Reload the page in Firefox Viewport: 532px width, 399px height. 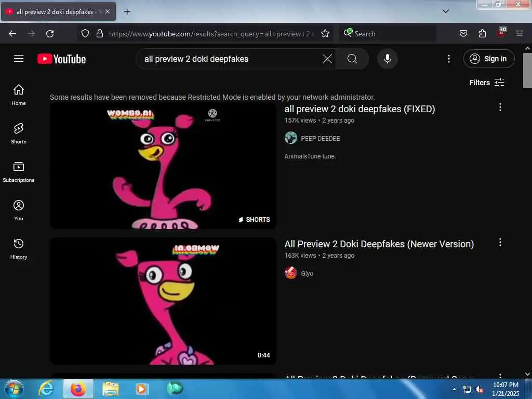click(50, 34)
